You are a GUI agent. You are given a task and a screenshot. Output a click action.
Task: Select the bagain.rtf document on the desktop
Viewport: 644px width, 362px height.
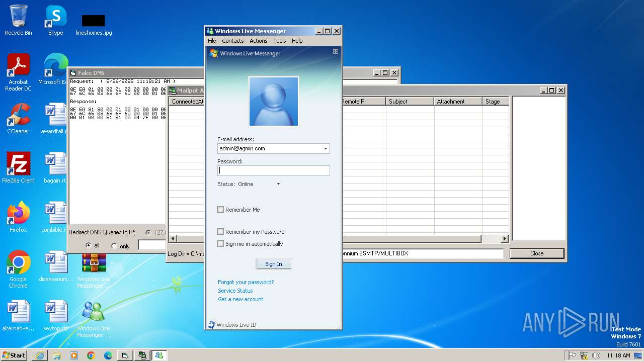coord(55,168)
